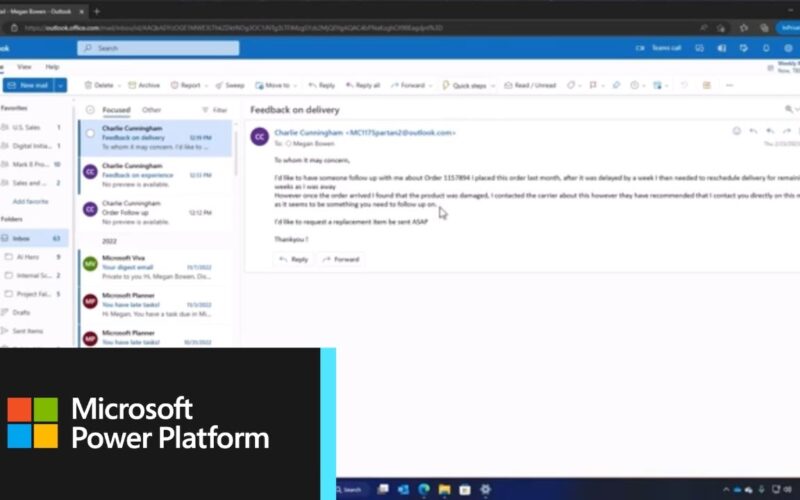Click the header icon right of chat

(721, 48)
